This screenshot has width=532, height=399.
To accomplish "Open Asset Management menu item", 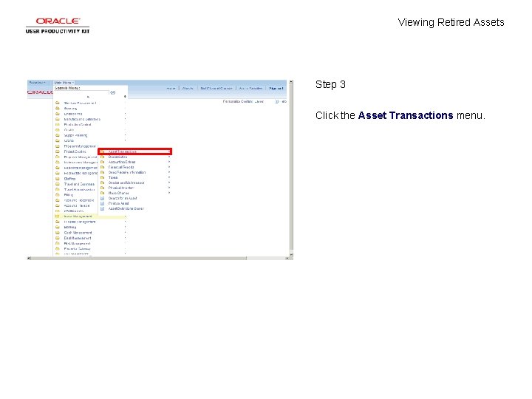I will [78, 216].
